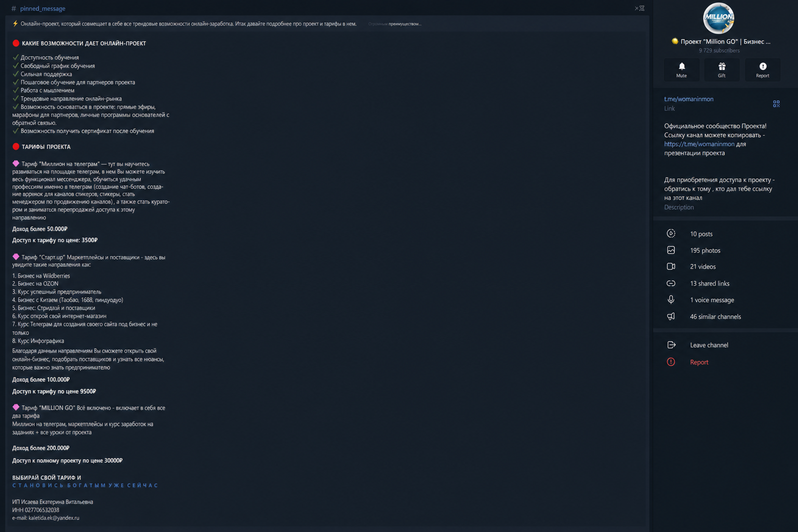Click the e-mail kaletida.ek@yandex.ru
This screenshot has height=532, width=798.
pos(54,518)
